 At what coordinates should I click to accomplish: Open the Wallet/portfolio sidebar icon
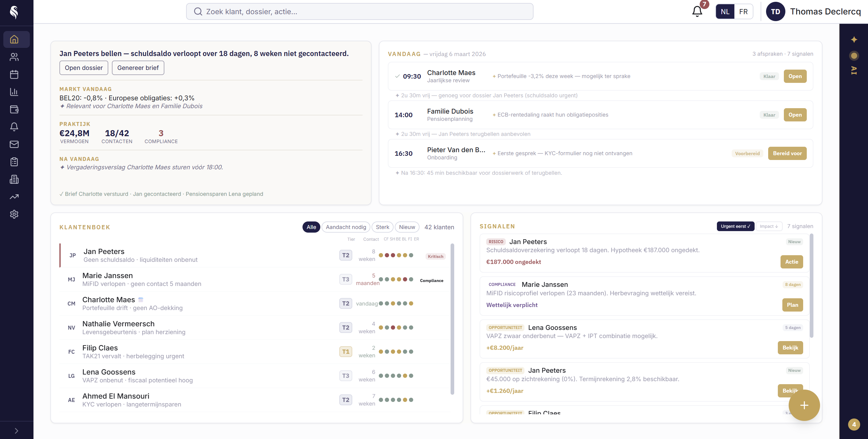14,109
